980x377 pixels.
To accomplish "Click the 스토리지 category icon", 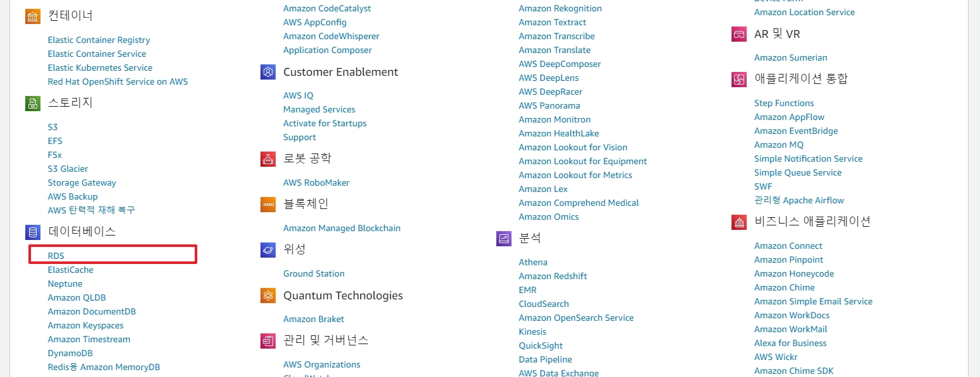I will (x=33, y=104).
